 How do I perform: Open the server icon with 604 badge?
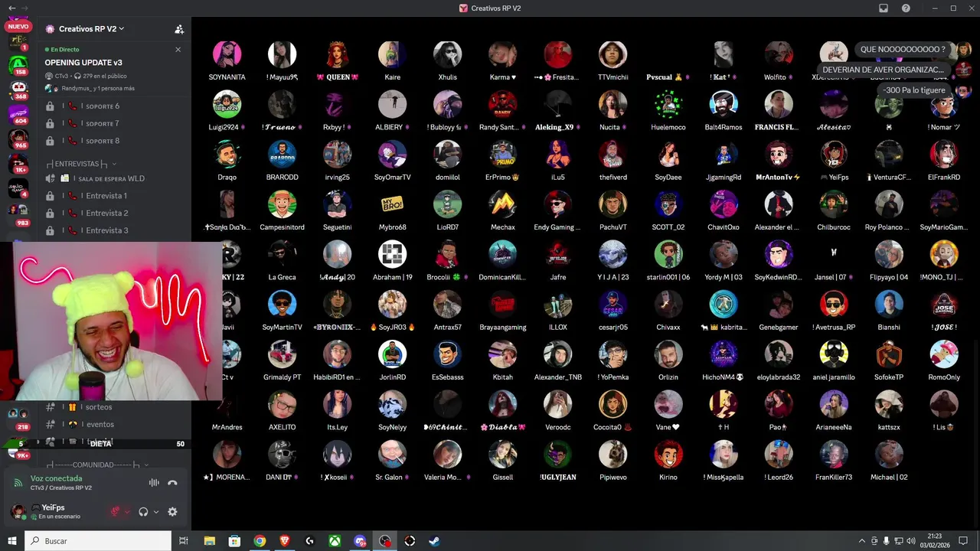pyautogui.click(x=18, y=115)
